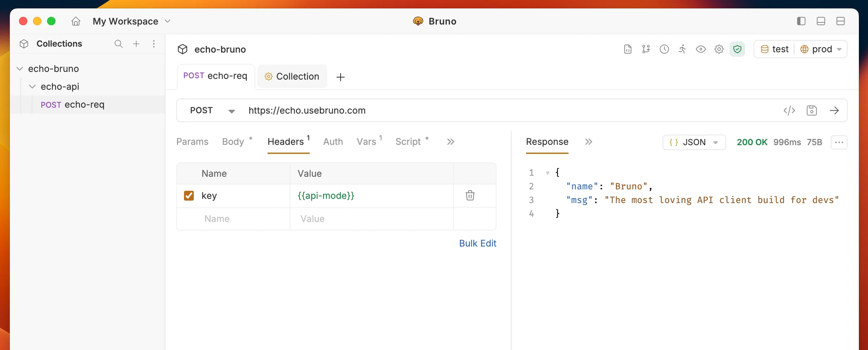Click the "Bruno" value in the response
Screen dimensions: 868x350
pos(628,187)
